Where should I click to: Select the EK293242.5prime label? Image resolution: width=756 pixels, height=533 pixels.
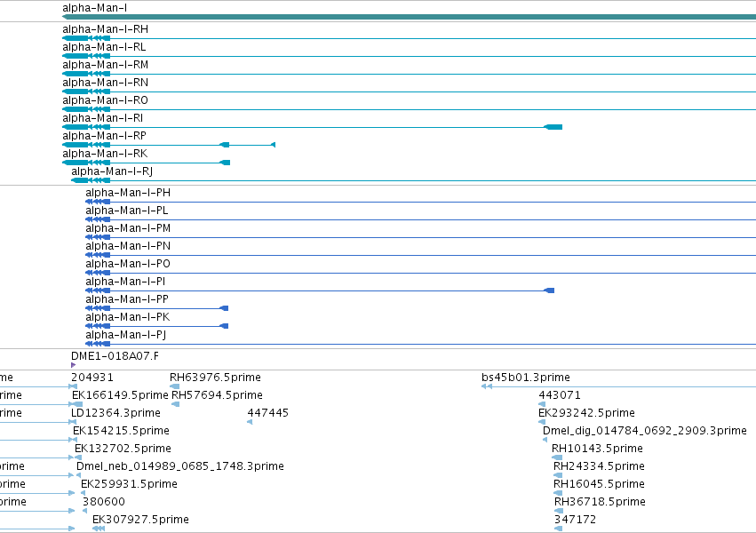[x=587, y=413]
